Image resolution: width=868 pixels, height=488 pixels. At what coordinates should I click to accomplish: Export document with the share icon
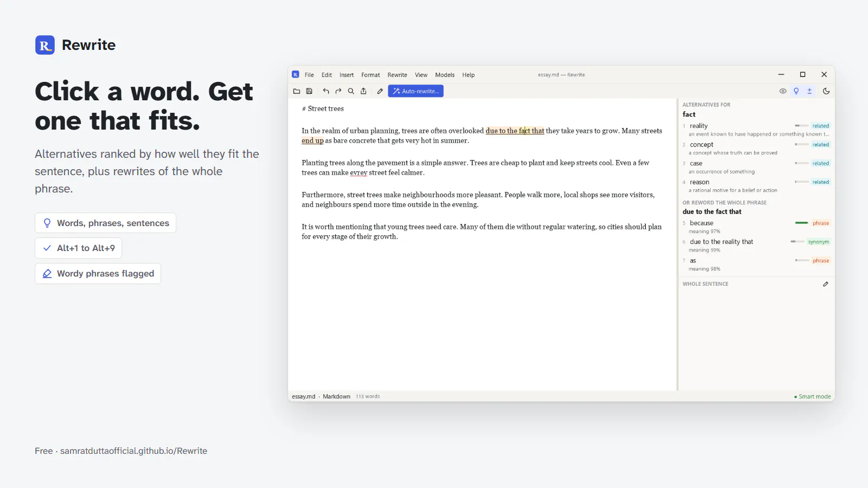(x=363, y=91)
